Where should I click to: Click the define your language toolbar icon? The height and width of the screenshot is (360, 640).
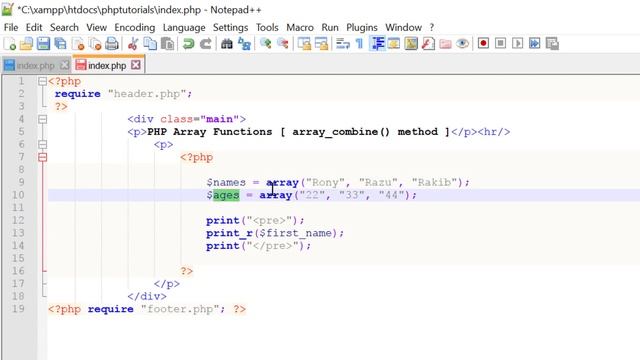click(394, 44)
